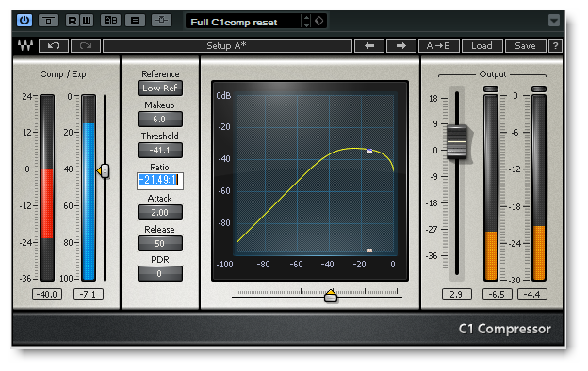The height and width of the screenshot is (371, 588).
Task: Enable the W write automation button
Action: point(87,20)
